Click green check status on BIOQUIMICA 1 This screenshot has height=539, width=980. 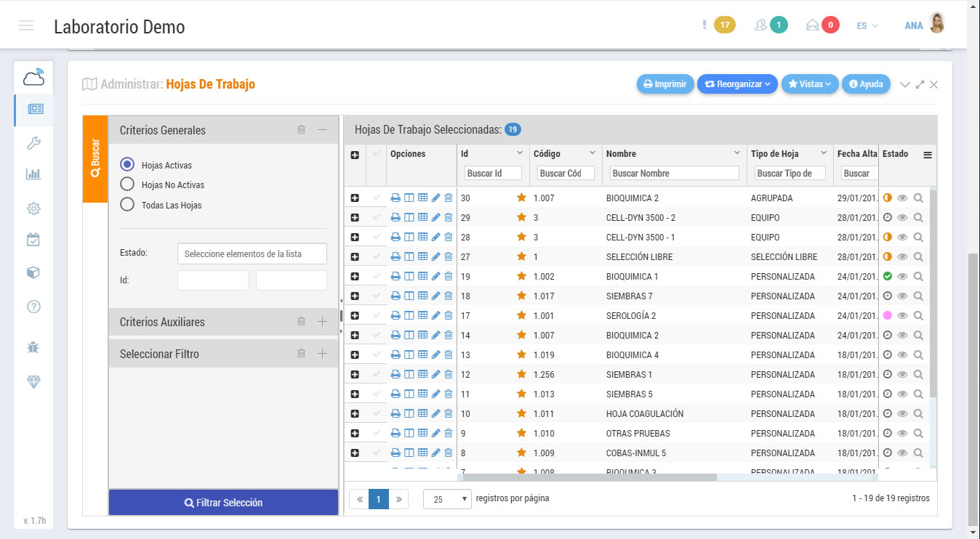coord(888,276)
